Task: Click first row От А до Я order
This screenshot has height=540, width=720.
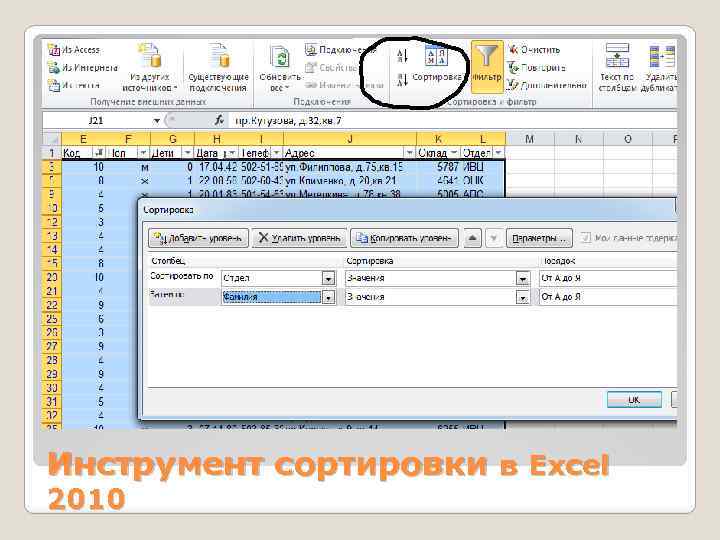Action: click(x=608, y=278)
